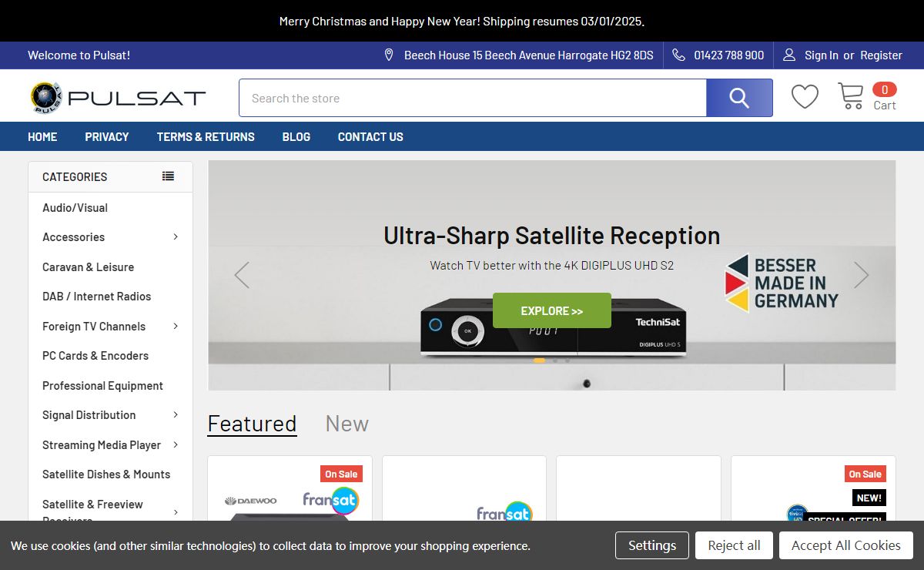The image size is (924, 570).
Task: Click the Ultra-Sharp Satellite Reception headline
Action: (x=552, y=235)
